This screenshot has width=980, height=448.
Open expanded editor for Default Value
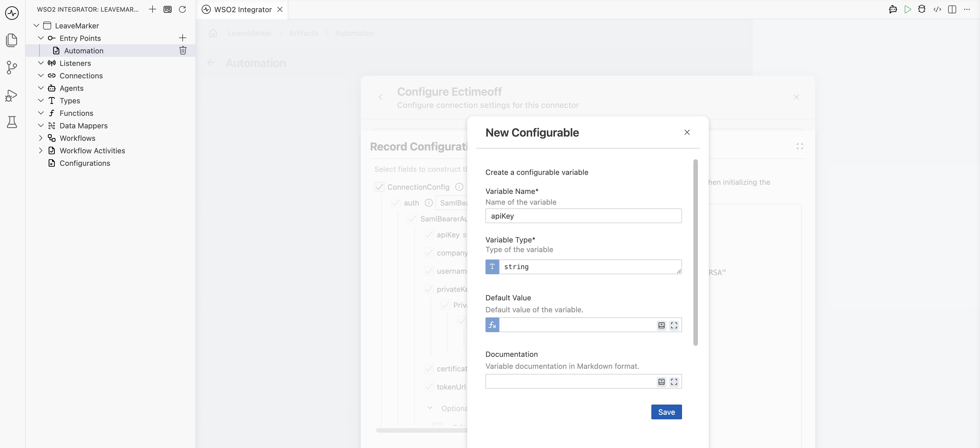coord(674,325)
